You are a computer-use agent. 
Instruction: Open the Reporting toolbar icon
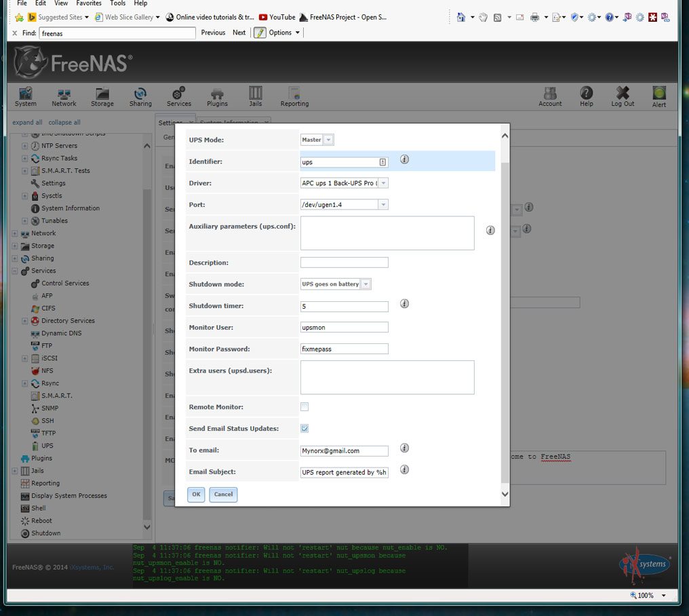294,97
